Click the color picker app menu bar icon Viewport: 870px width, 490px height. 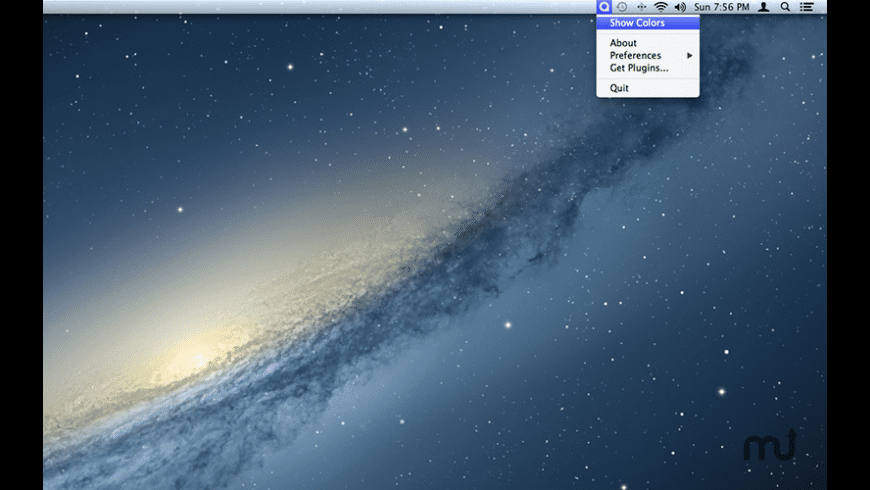click(x=603, y=6)
